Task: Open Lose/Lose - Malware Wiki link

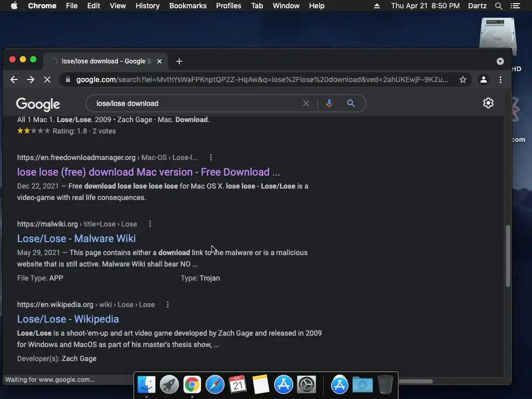Action: 76,238
